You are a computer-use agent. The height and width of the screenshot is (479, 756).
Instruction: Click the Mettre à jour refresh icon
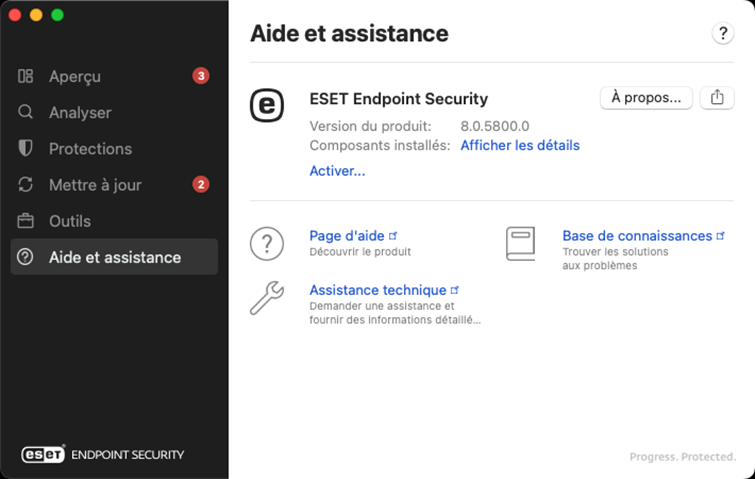pos(26,185)
